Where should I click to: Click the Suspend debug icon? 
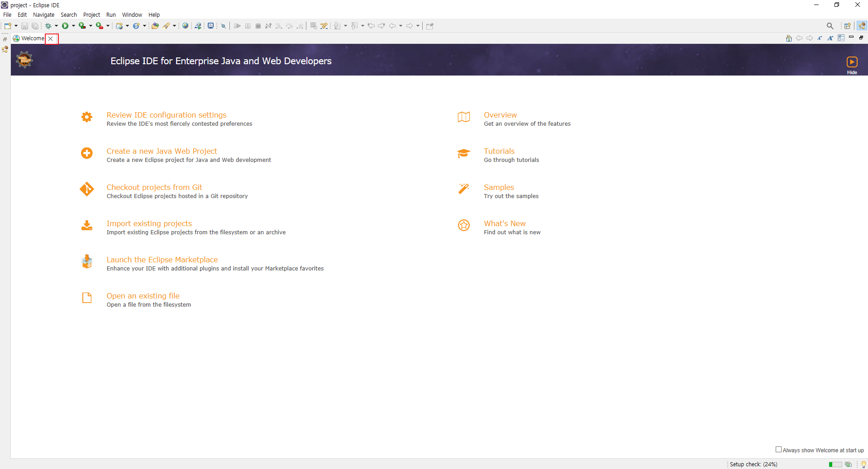pos(248,26)
